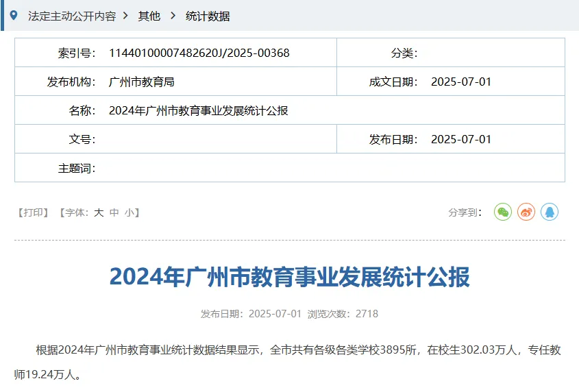Click chevron after 法定主动公开内容
579x392 pixels.
[x=125, y=16]
